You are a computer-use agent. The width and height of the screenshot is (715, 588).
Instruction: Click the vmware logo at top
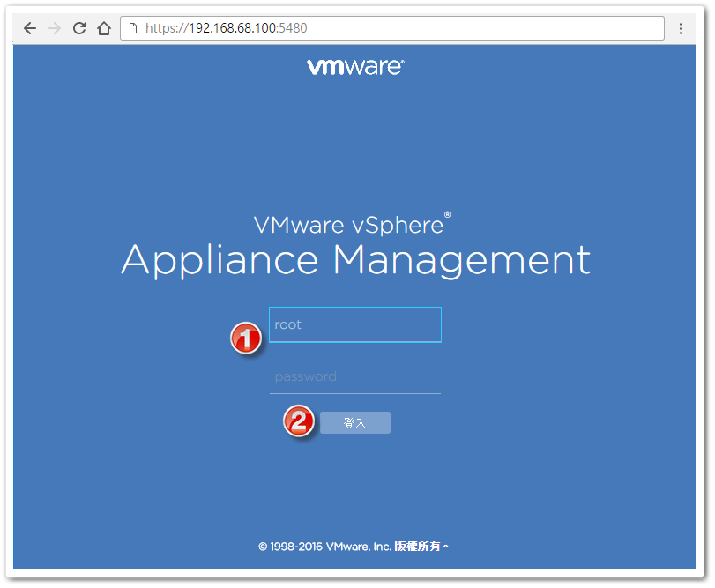(x=355, y=66)
